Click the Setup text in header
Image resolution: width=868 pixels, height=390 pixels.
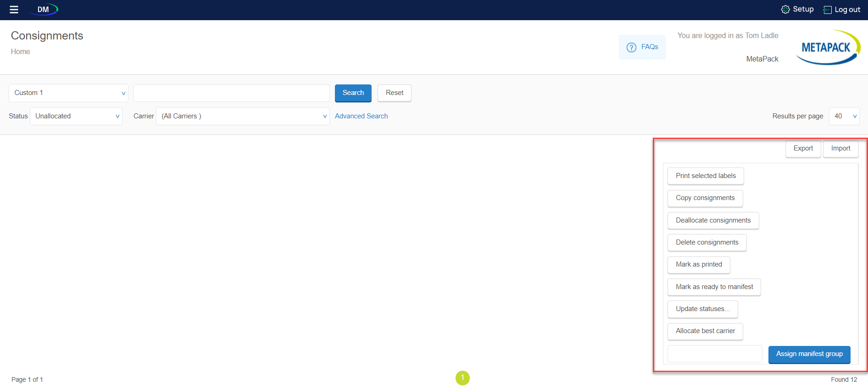[803, 9]
